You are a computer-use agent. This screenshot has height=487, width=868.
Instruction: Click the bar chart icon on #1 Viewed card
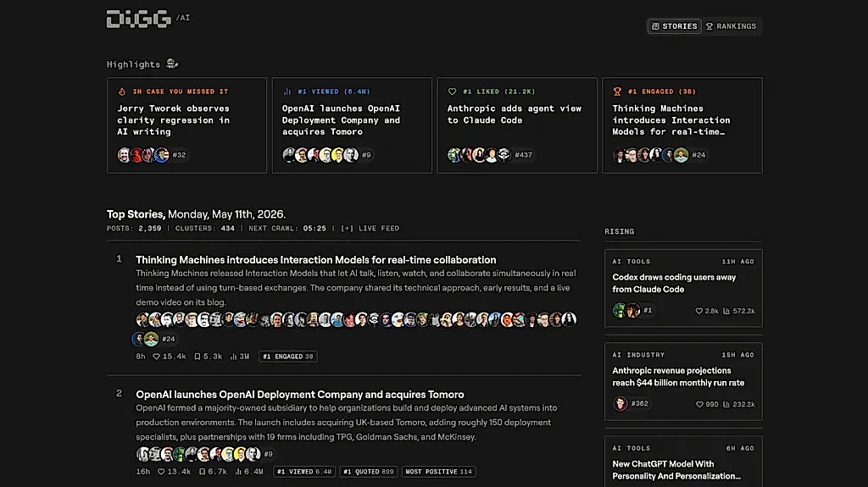pos(287,91)
